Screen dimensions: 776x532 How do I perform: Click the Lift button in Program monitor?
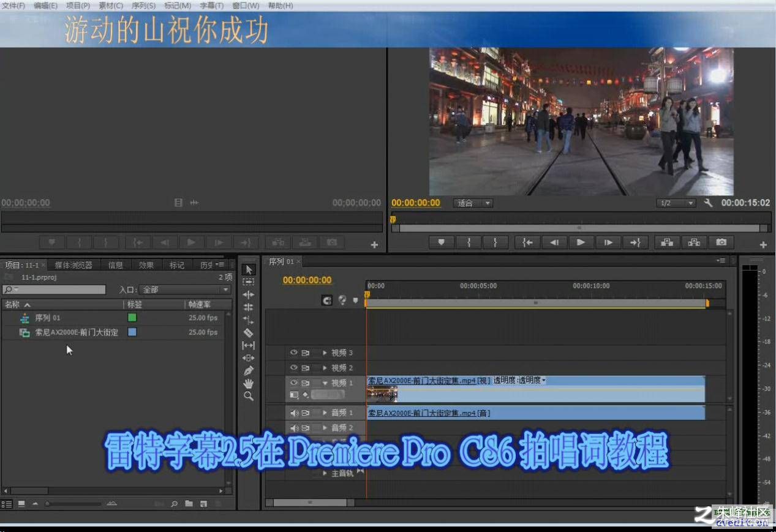(667, 242)
